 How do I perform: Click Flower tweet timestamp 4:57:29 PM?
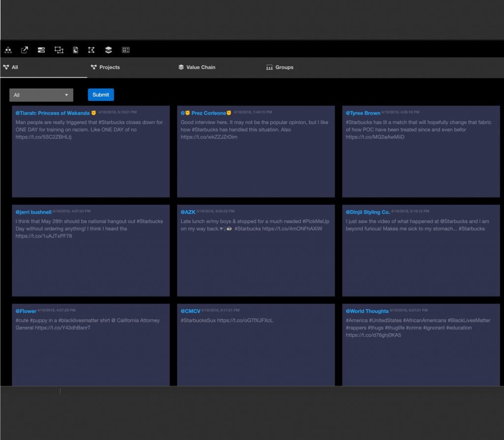56,310
